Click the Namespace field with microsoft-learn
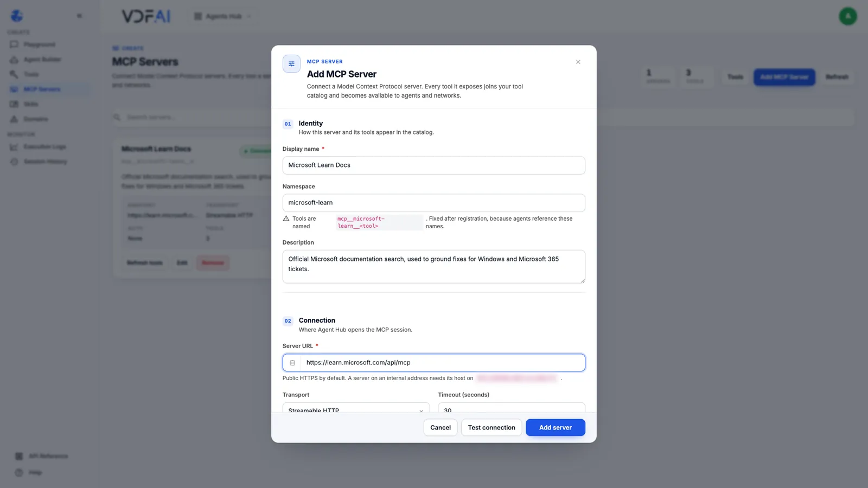 point(434,203)
